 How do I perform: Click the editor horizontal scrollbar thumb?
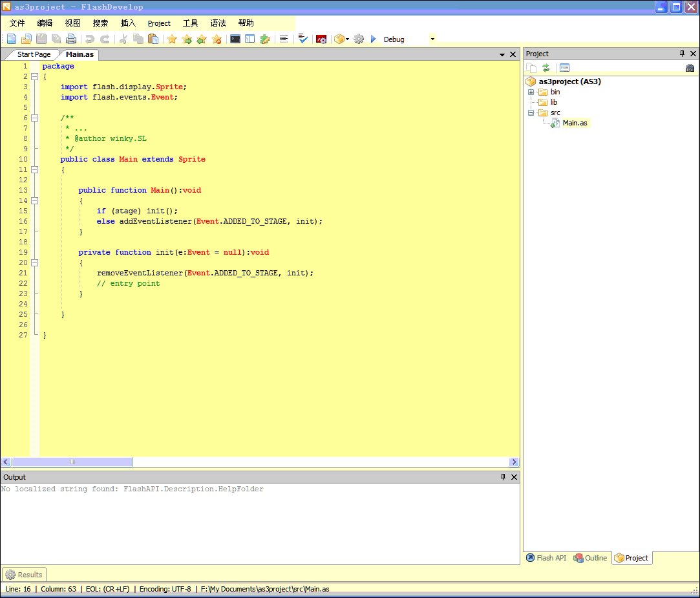coord(72,462)
